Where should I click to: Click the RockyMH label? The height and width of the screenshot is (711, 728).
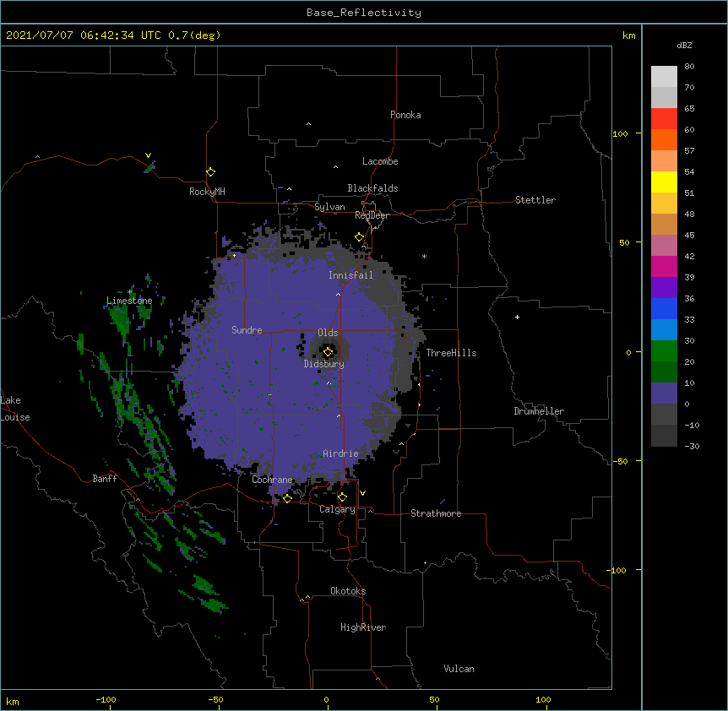click(207, 192)
